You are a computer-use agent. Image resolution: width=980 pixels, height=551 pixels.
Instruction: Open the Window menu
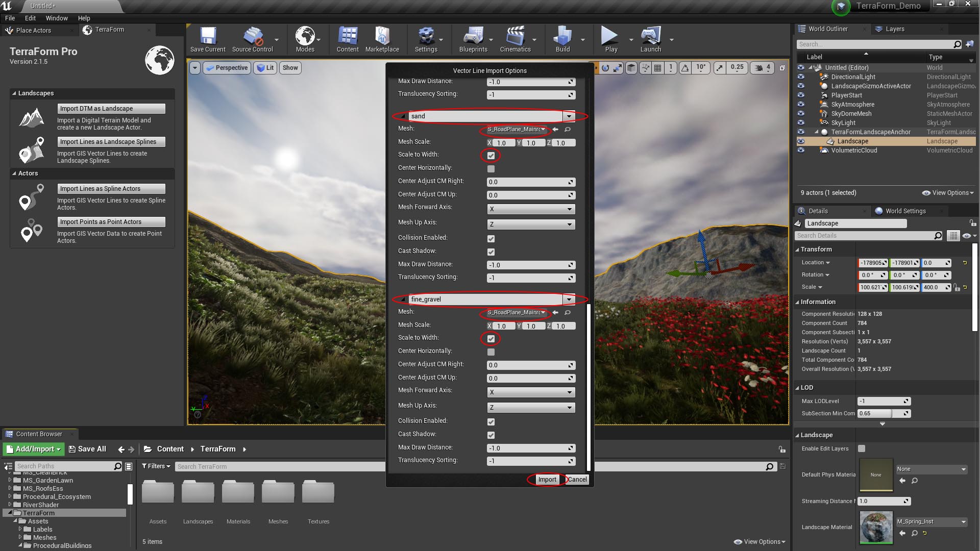57,18
